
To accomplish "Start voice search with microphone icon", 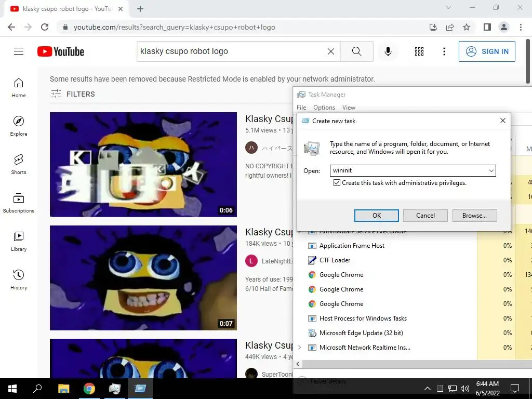I will pyautogui.click(x=388, y=51).
